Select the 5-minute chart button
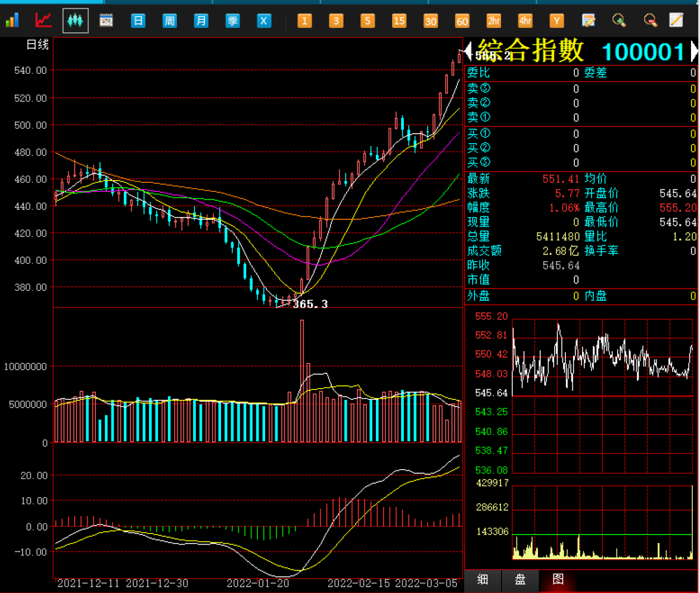This screenshot has width=700, height=593. (367, 21)
